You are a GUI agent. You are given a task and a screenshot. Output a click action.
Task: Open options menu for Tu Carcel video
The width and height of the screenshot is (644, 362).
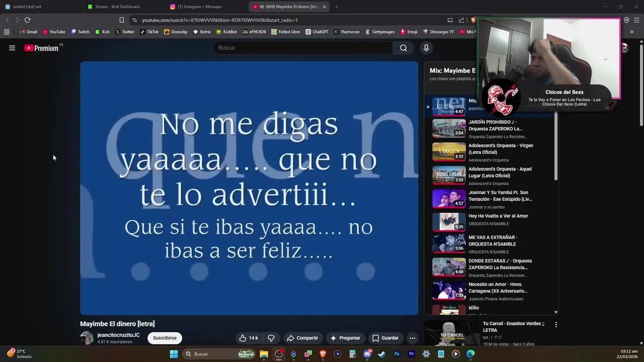tap(556, 325)
